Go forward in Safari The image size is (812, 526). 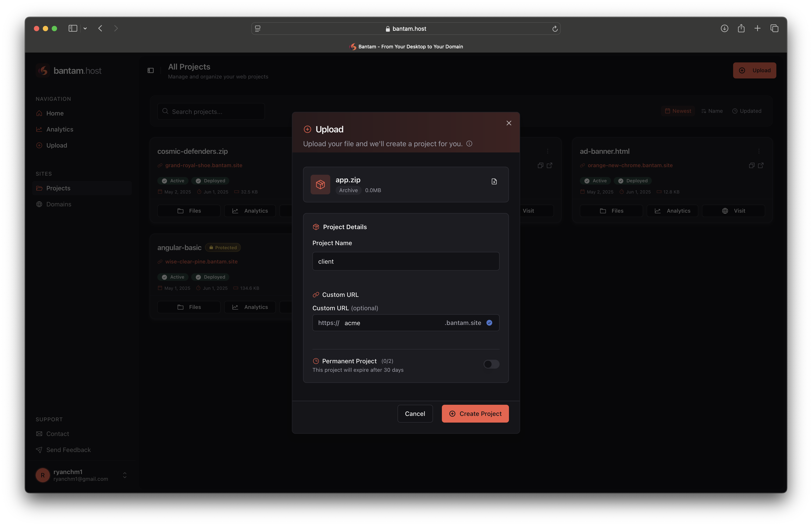pos(116,28)
